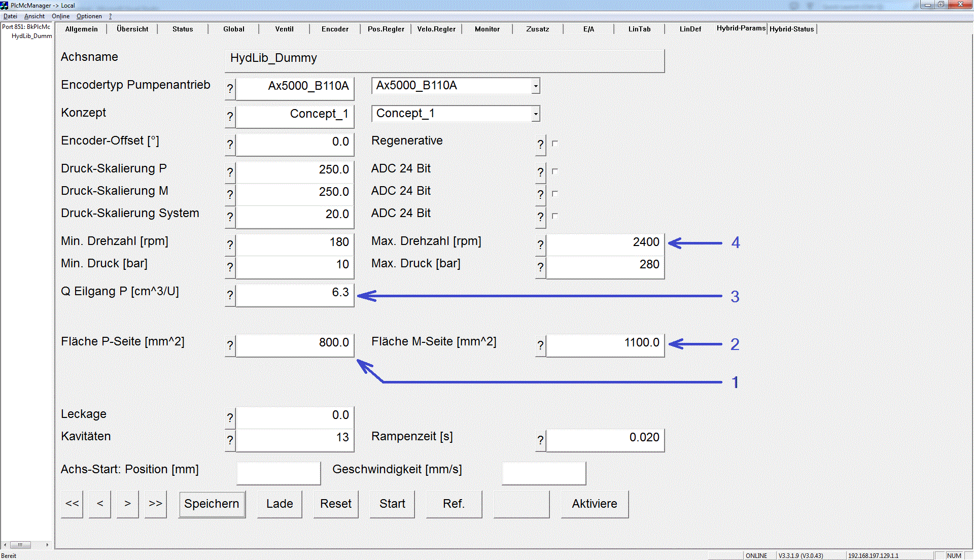The height and width of the screenshot is (560, 974).
Task: Click help icon for Max. Drehzahl
Action: point(540,245)
